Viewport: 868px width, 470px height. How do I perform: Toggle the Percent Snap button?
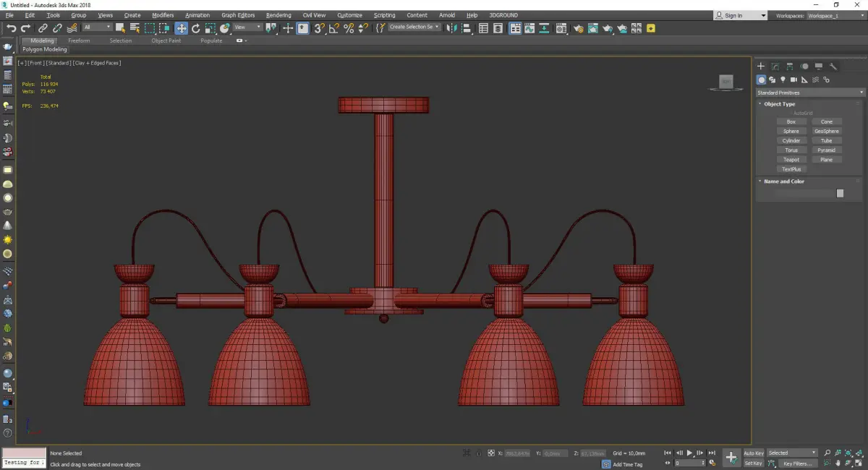(349, 28)
